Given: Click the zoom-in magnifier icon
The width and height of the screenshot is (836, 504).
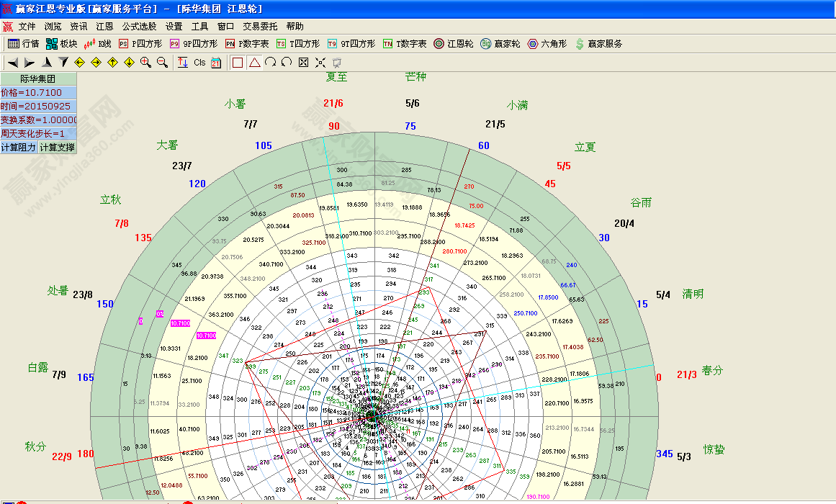Looking at the screenshot, I should click(x=145, y=62).
